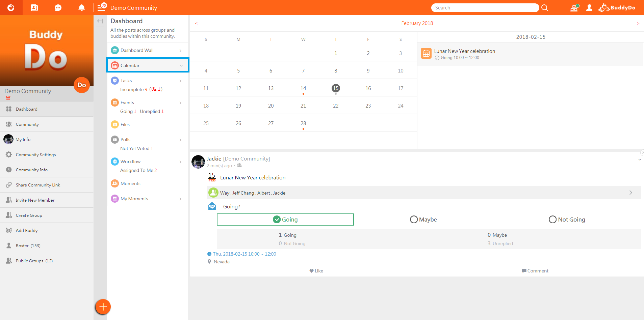The image size is (644, 320).
Task: Click the Moments icon
Action: (115, 183)
